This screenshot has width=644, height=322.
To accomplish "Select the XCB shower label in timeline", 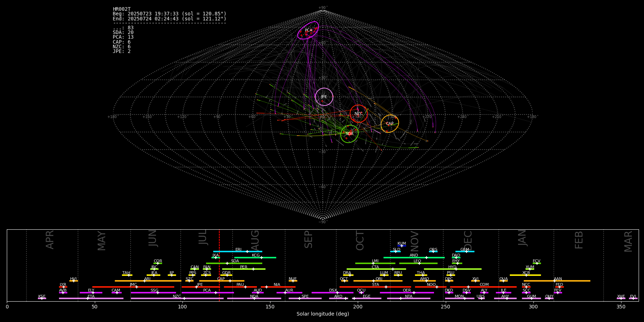I will 526,273.
